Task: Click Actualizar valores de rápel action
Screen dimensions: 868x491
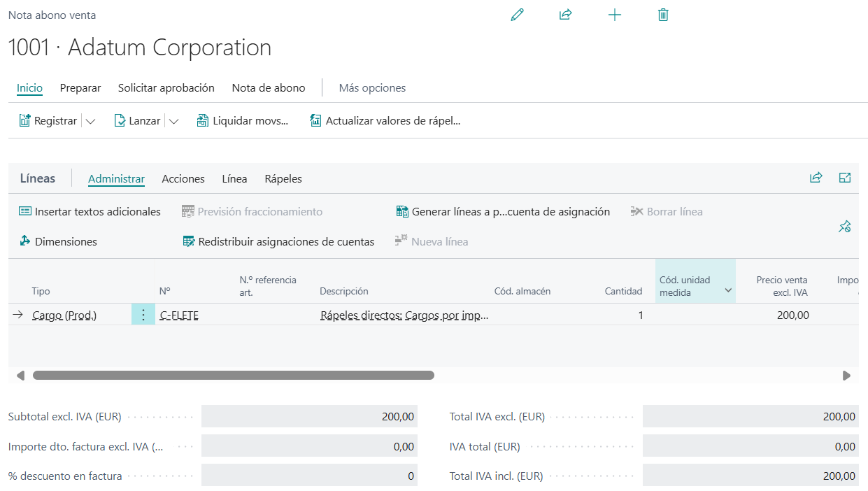Action: coord(385,121)
